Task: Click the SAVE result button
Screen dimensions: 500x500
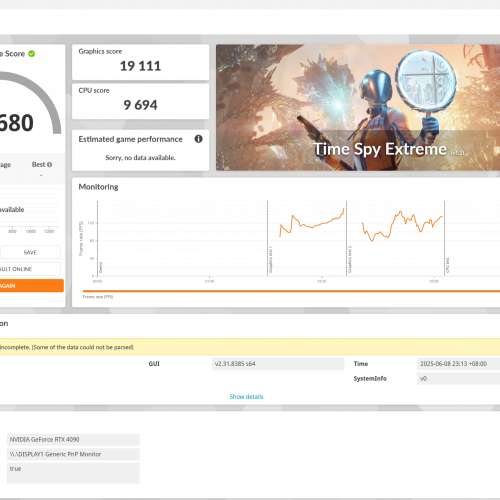Action: (x=30, y=252)
